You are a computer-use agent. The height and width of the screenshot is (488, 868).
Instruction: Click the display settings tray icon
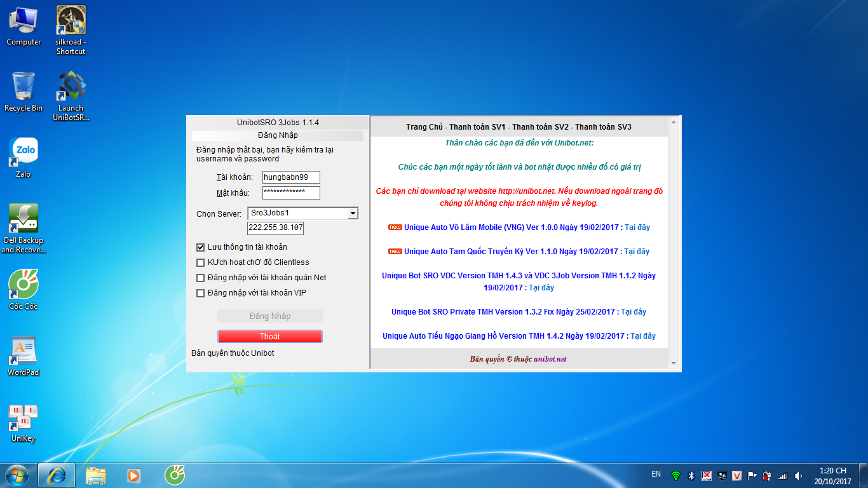tap(722, 475)
